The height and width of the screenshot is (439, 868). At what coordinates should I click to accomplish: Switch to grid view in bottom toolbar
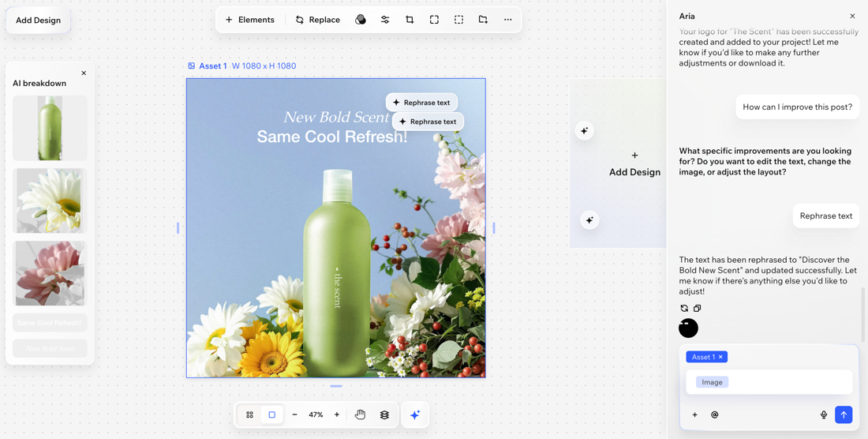(249, 415)
